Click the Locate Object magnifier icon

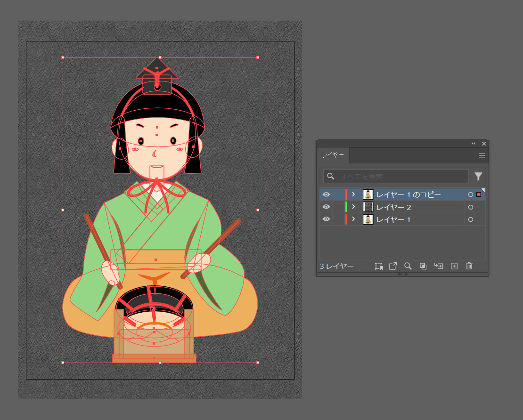[408, 266]
